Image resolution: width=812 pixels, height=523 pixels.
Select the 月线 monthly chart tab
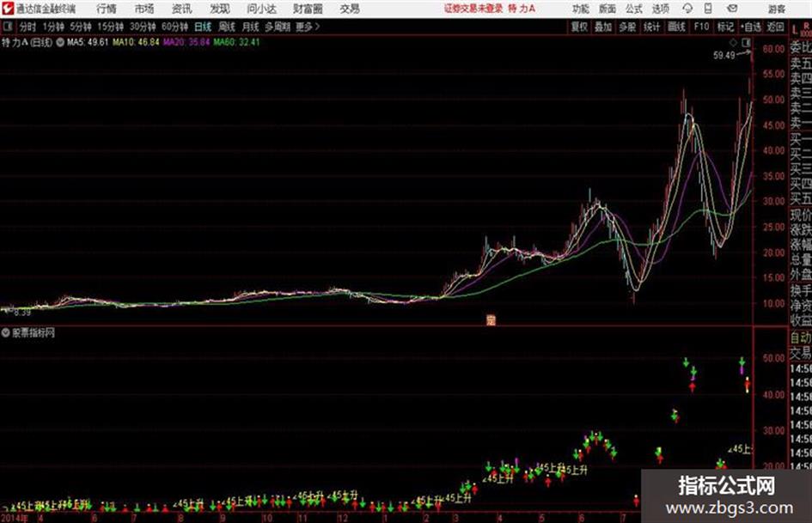tap(251, 27)
